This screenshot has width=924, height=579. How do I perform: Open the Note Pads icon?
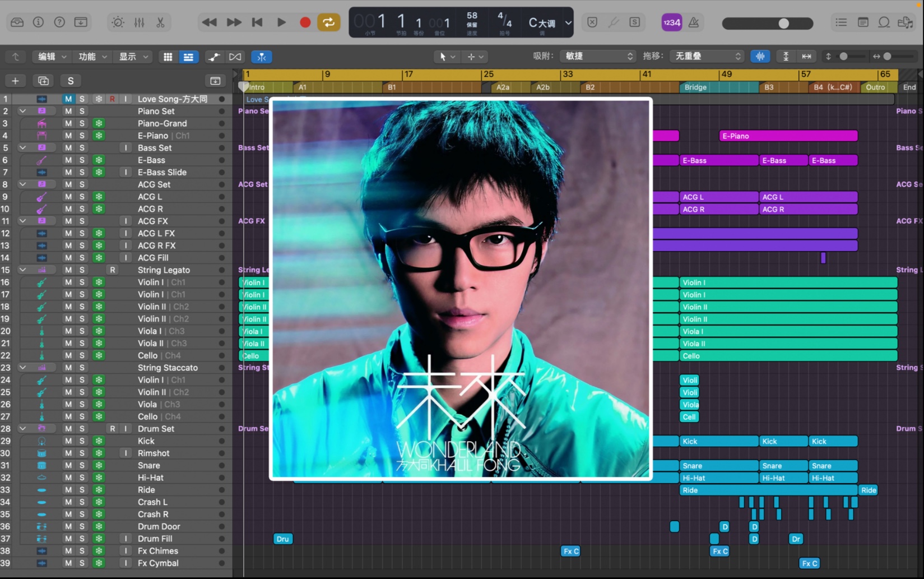863,22
